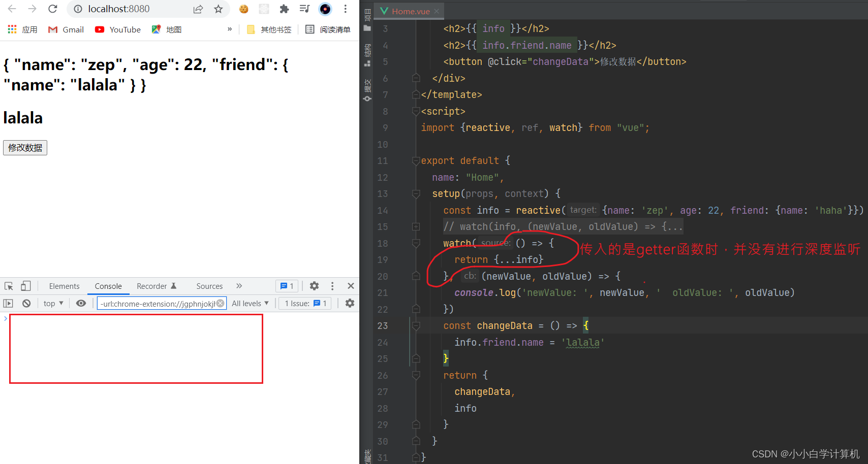This screenshot has width=868, height=464.
Task: Open the Extensions puzzle icon
Action: (x=285, y=9)
